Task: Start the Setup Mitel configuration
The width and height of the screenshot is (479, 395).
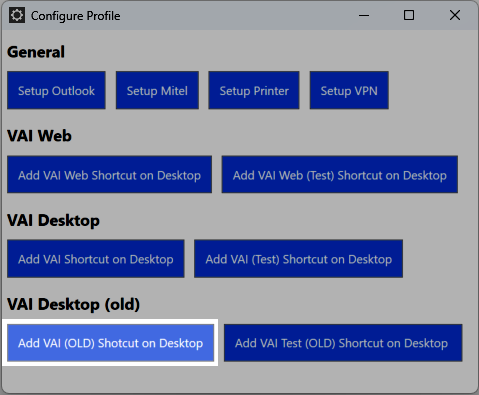Action: point(157,90)
